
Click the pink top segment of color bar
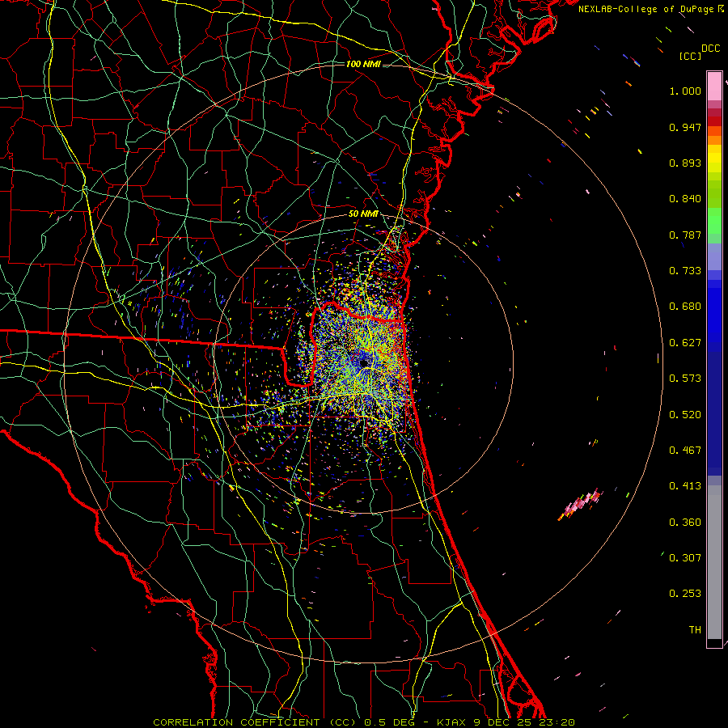(x=714, y=86)
